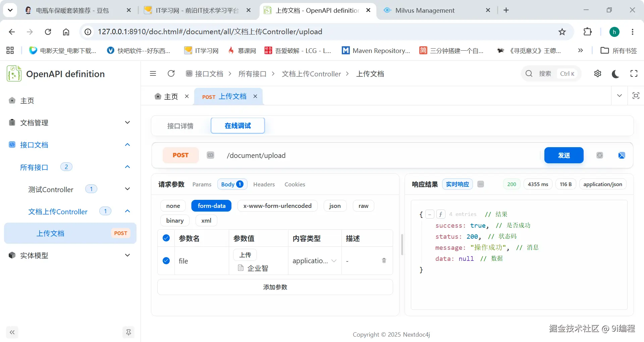Switch to 在线调试 tab
This screenshot has height=342, width=644.
pos(238,126)
